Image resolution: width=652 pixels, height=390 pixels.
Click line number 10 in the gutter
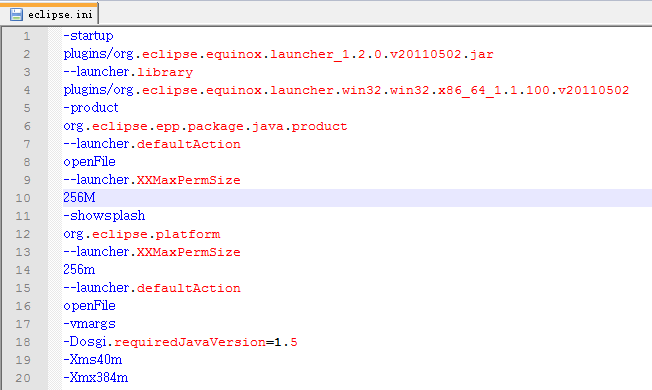pos(23,198)
